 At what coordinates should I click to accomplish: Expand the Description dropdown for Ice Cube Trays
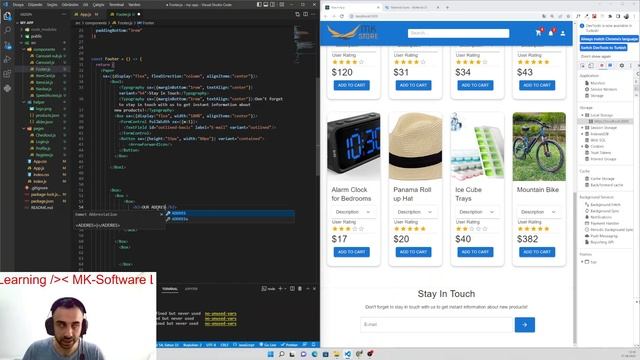(x=475, y=212)
